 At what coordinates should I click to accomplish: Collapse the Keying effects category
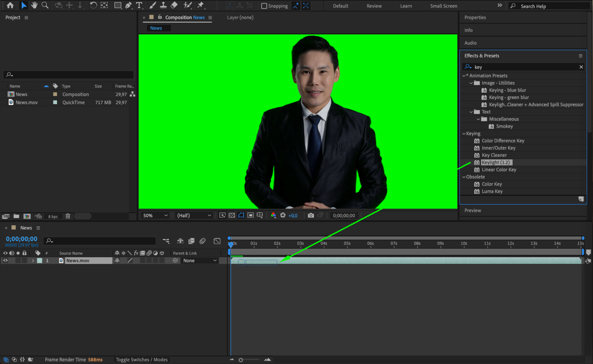464,134
